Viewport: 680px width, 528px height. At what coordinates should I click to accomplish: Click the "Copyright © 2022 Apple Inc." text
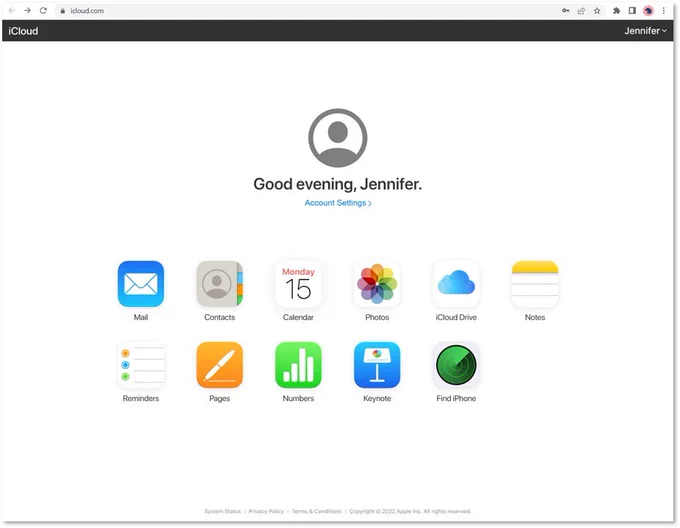click(x=385, y=511)
